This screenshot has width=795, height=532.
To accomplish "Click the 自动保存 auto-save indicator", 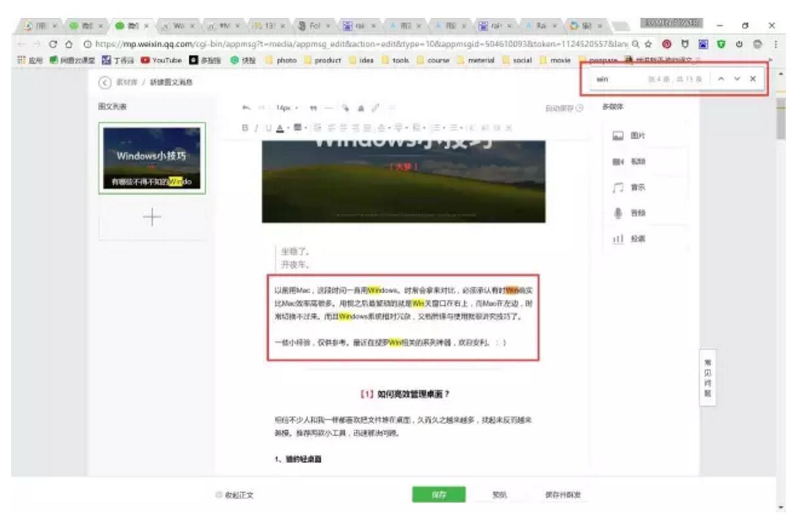I will (564, 108).
